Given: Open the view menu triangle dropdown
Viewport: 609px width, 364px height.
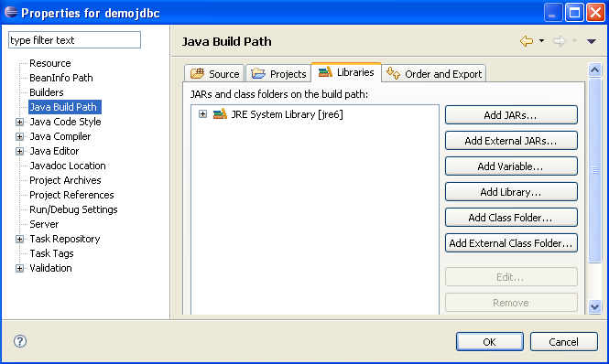Looking at the screenshot, I should (x=591, y=41).
